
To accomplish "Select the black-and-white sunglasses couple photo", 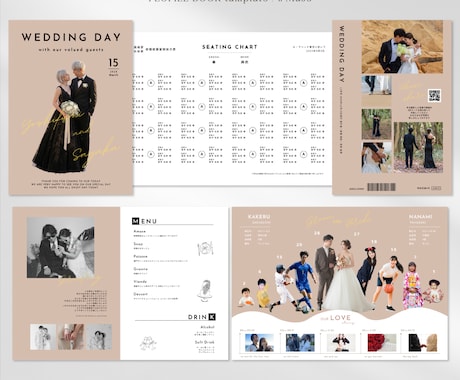I will tap(61, 248).
